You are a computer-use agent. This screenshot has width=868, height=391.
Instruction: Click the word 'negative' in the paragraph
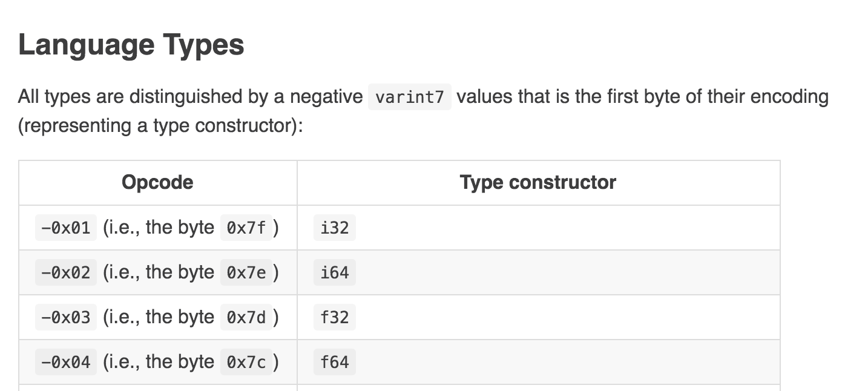pos(326,97)
